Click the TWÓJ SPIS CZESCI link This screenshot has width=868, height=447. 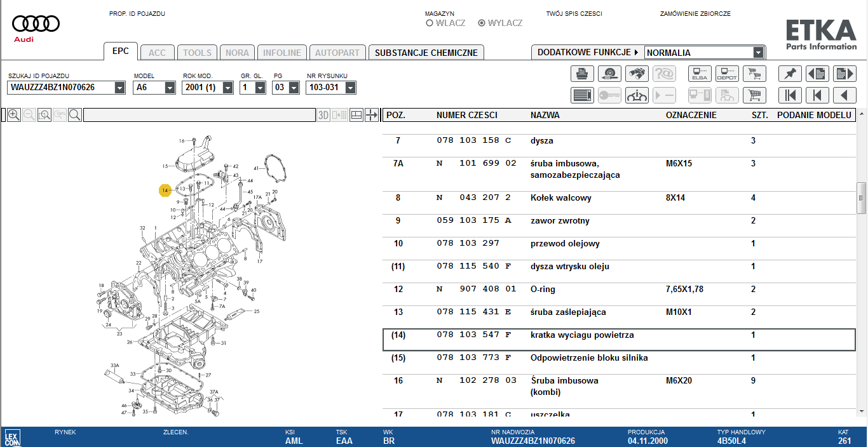[574, 13]
